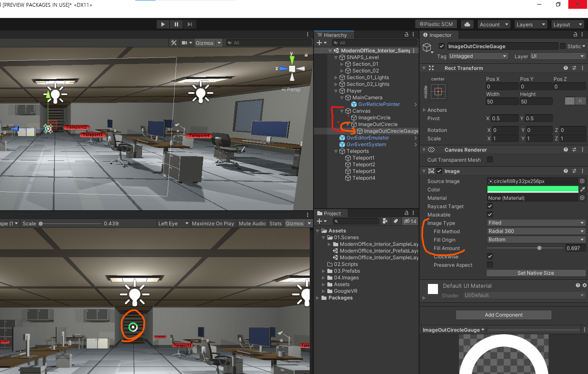Screen dimensions: 588x374
Task: Click the Hierarchy search field
Action: (x=375, y=43)
